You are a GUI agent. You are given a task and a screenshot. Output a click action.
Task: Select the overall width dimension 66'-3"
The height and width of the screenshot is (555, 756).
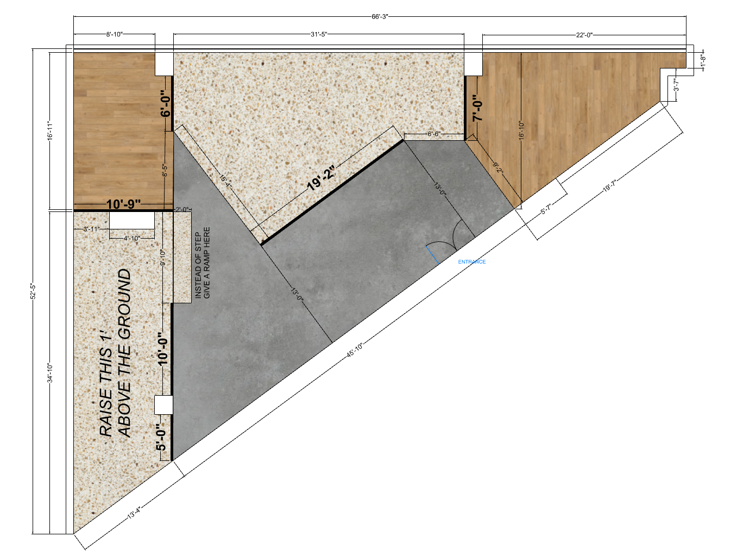[x=380, y=17]
